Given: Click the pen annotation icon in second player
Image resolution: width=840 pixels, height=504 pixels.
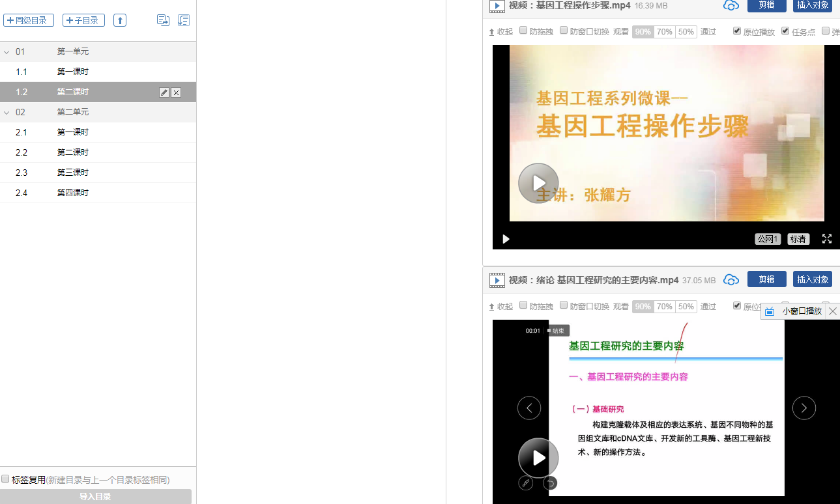Looking at the screenshot, I should [x=525, y=483].
